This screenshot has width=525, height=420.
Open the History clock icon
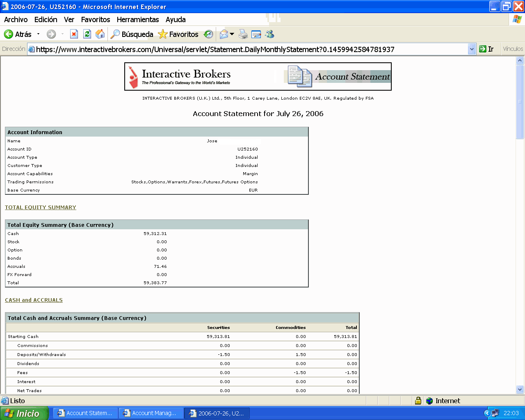[208, 34]
